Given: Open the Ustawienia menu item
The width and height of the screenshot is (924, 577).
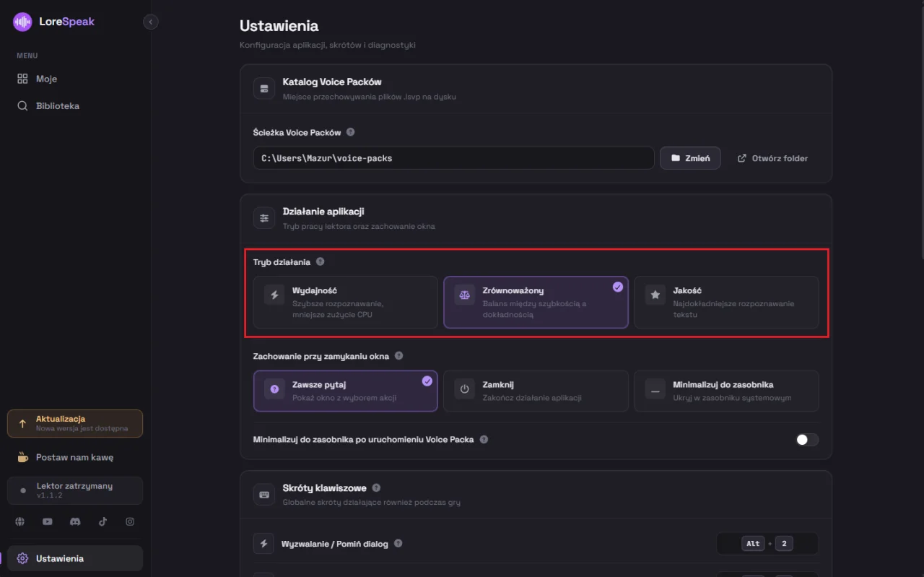Looking at the screenshot, I should 75,558.
